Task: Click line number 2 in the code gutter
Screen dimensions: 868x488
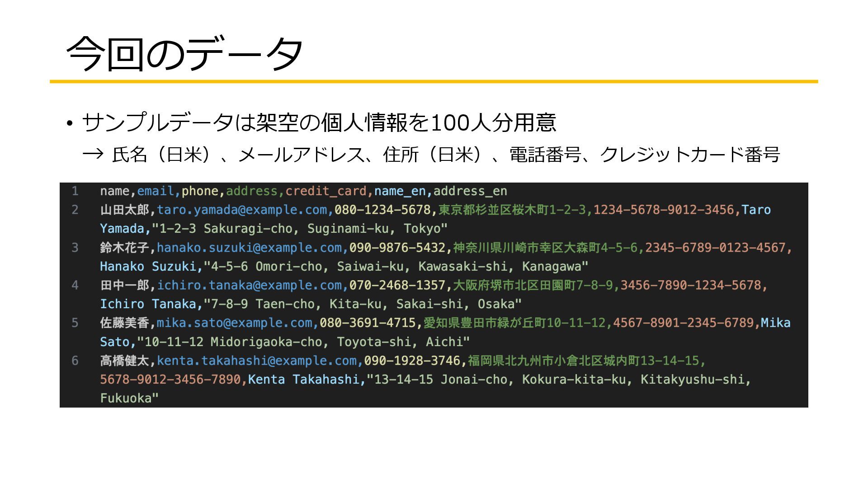Action: [75, 210]
